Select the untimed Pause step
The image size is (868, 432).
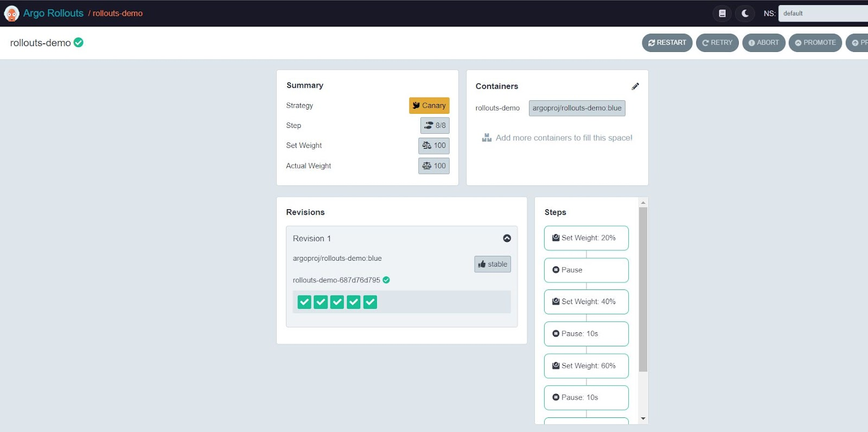click(x=586, y=270)
